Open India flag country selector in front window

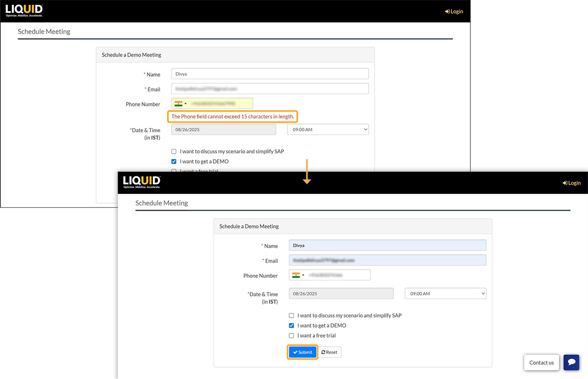(x=298, y=275)
